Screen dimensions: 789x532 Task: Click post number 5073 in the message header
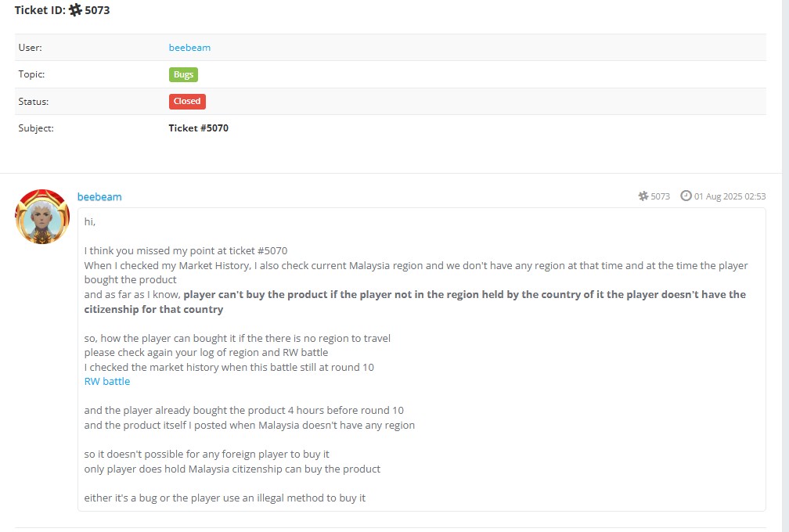coord(660,196)
